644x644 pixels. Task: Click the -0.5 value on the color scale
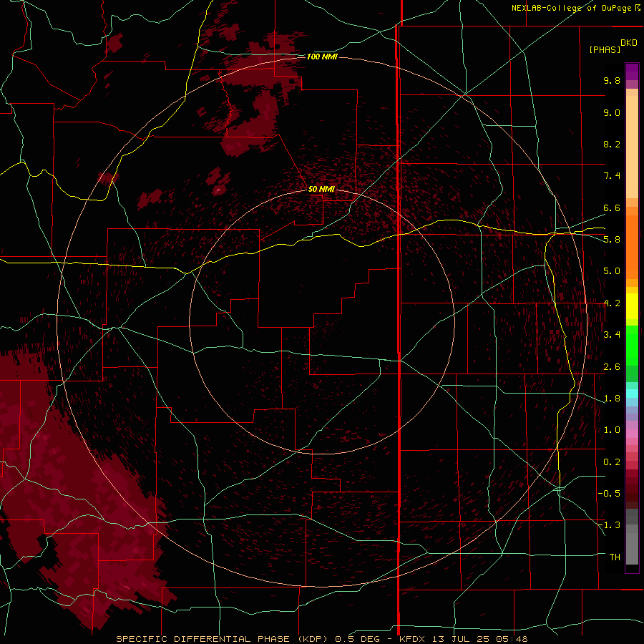pyautogui.click(x=609, y=494)
